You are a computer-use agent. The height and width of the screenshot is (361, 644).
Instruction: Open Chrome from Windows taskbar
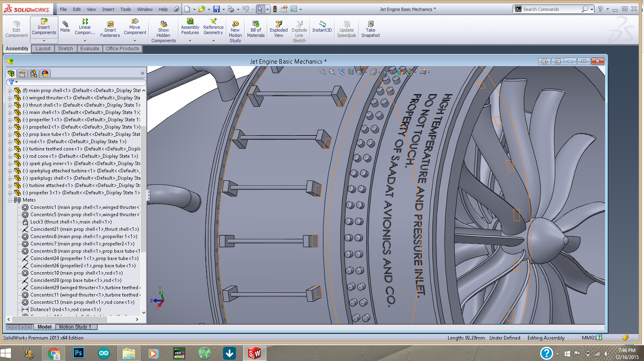[53, 353]
